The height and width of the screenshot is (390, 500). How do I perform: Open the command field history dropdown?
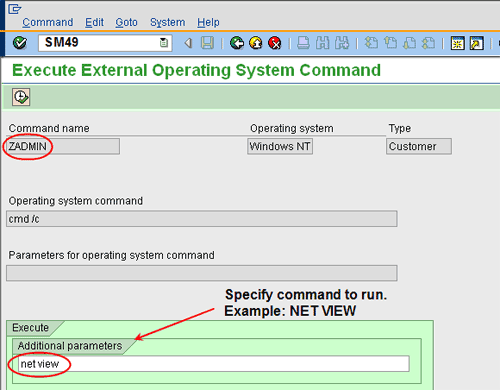163,43
